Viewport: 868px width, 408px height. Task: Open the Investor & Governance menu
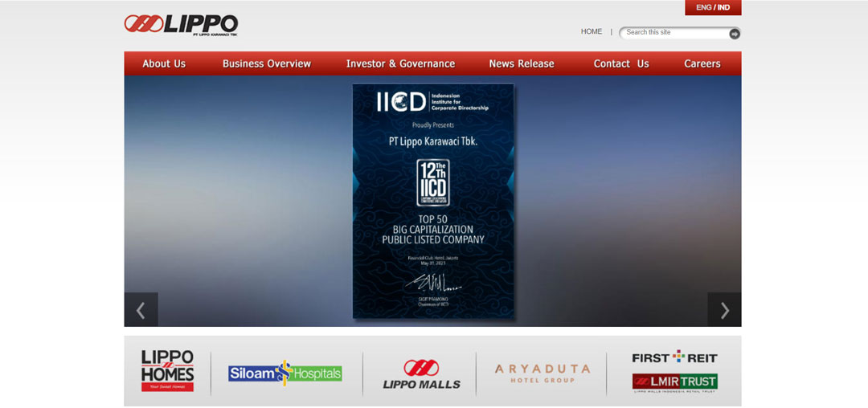pyautogui.click(x=400, y=63)
